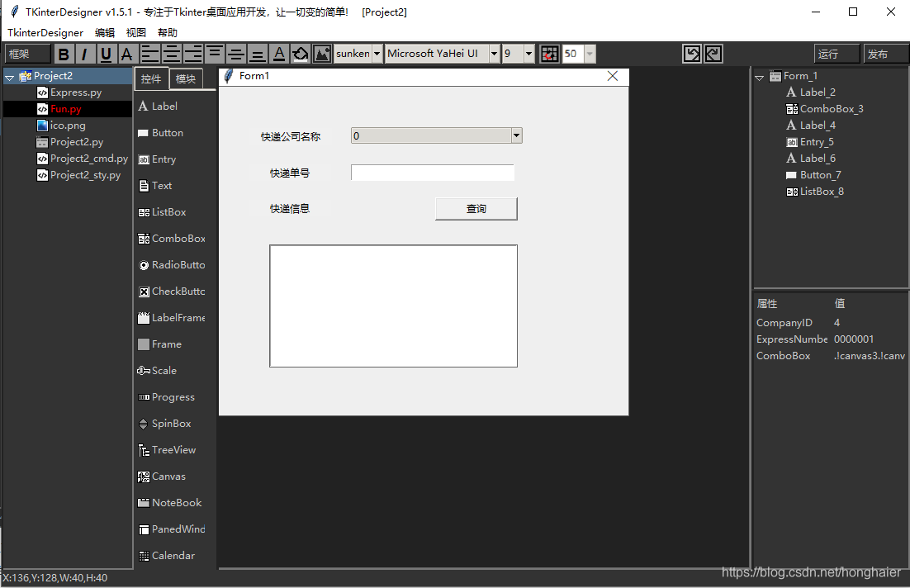Toggle underline text formatting
910x588 pixels.
(x=106, y=54)
